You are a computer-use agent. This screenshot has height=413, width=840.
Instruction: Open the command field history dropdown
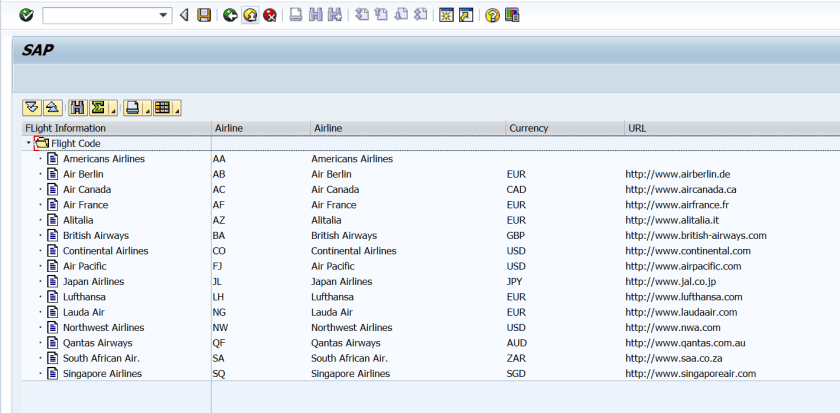point(164,16)
